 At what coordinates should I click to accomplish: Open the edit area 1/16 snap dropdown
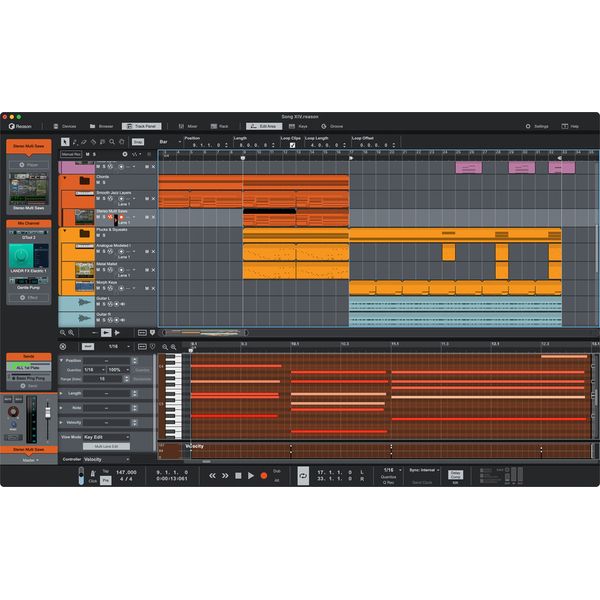point(119,347)
